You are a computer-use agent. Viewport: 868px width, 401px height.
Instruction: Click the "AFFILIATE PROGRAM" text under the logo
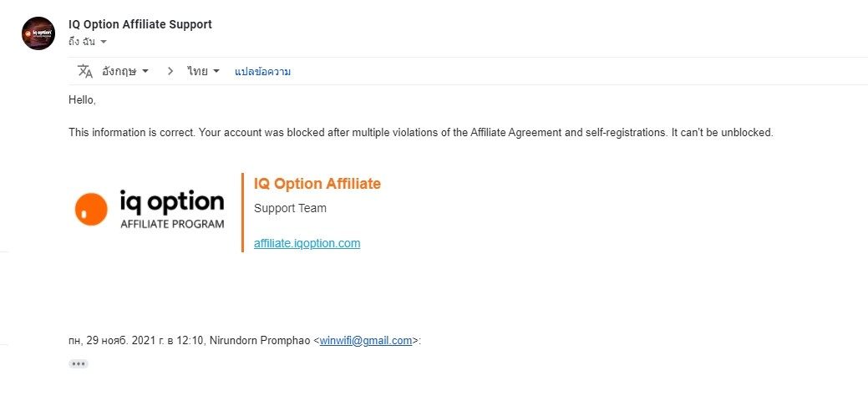tap(172, 224)
